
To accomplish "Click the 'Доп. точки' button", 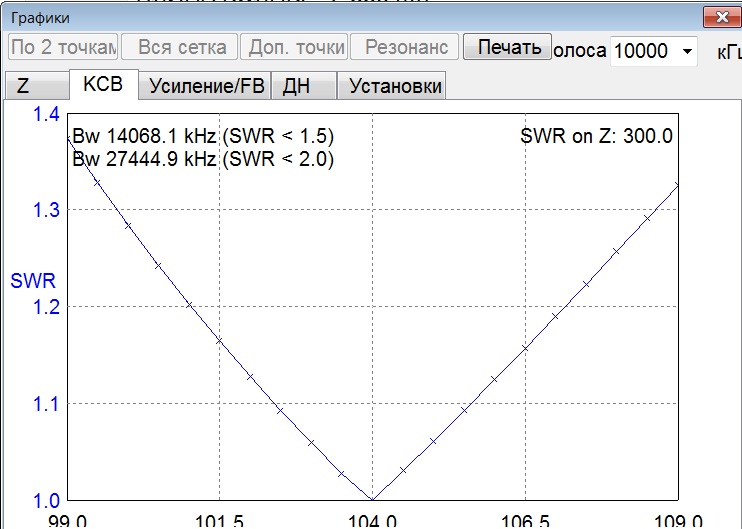I will 296,47.
